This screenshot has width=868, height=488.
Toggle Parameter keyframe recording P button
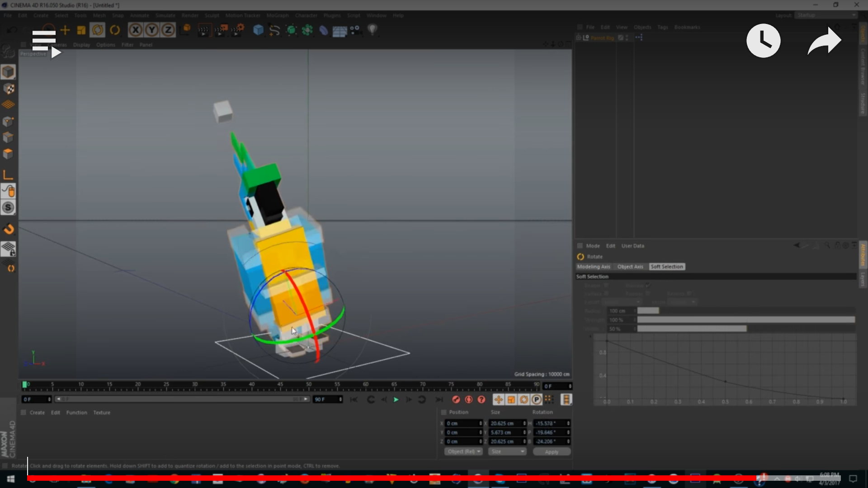536,399
